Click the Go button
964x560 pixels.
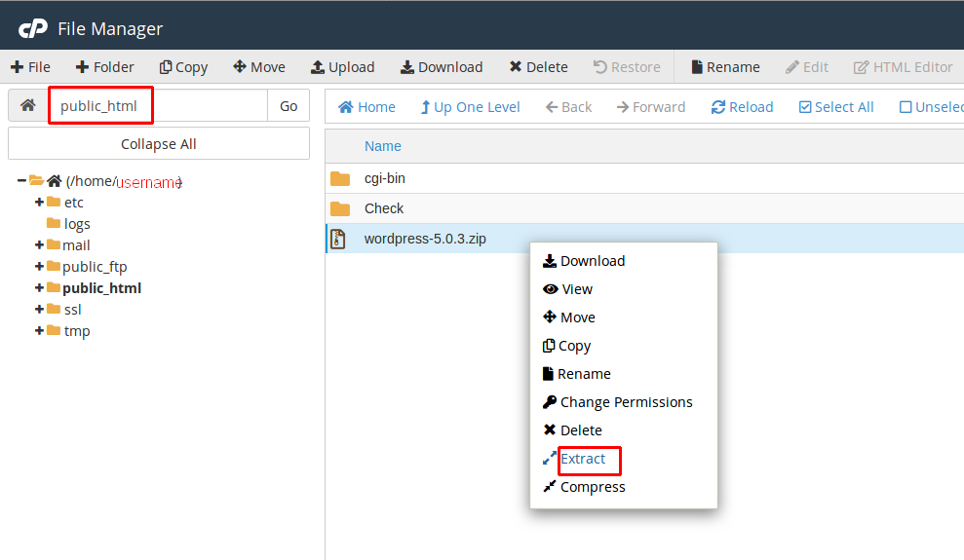[x=289, y=105]
